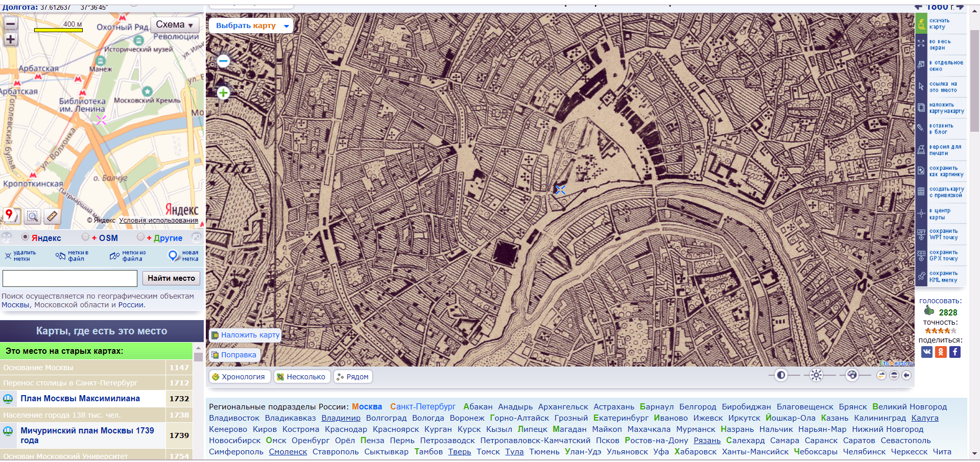The height and width of the screenshot is (462, 980).
Task: Click the 'Найти место' button
Action: coord(171,278)
